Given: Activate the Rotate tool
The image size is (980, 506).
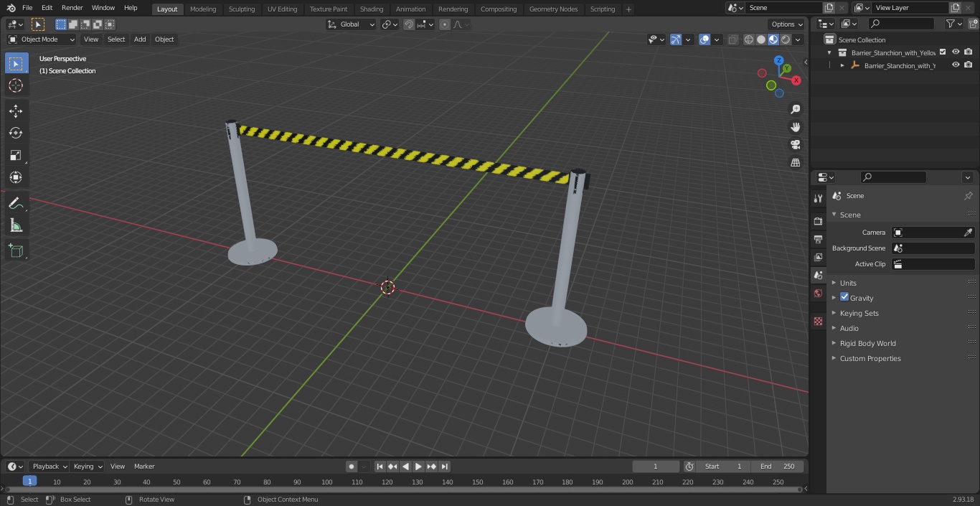Looking at the screenshot, I should coord(16,133).
